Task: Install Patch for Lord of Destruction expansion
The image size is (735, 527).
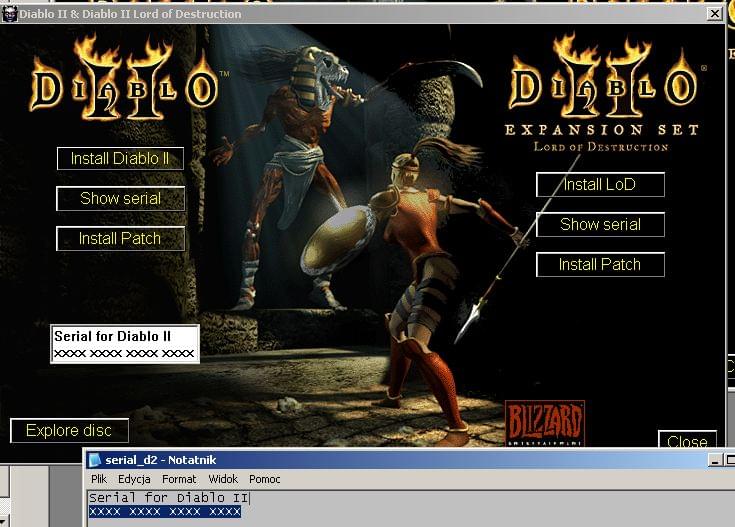Action: coord(600,264)
